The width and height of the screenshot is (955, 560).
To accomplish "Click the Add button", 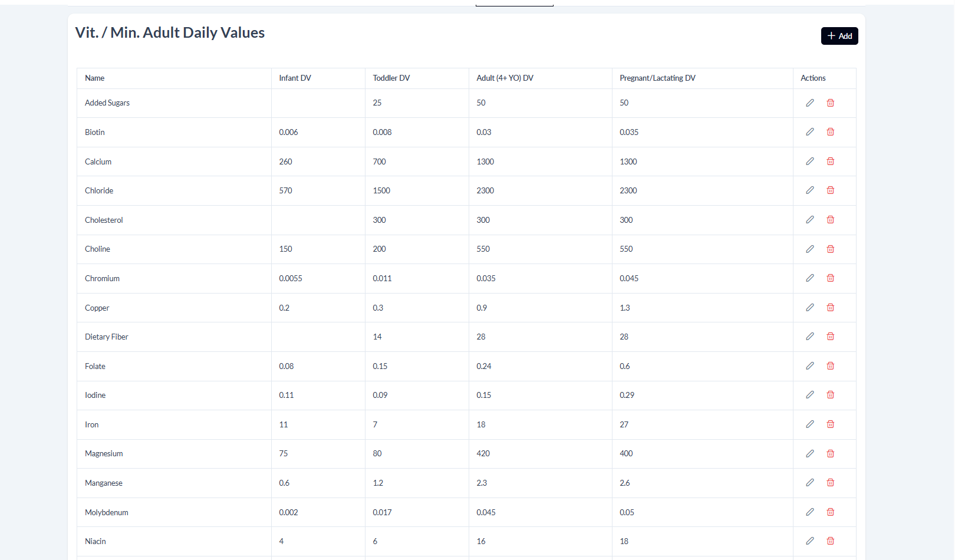I will 839,36.
